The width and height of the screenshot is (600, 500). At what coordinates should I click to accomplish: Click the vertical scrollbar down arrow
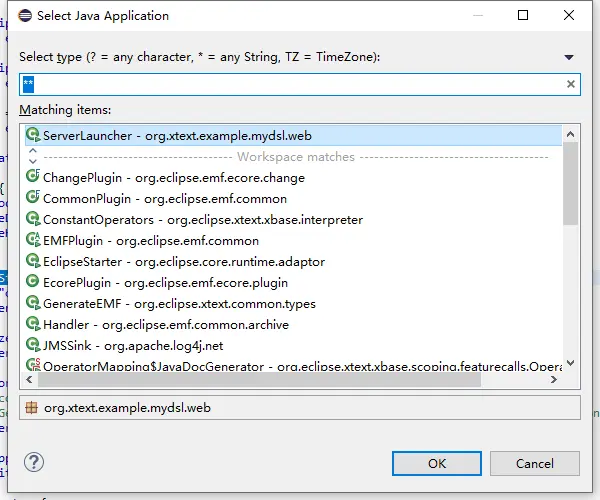point(571,363)
